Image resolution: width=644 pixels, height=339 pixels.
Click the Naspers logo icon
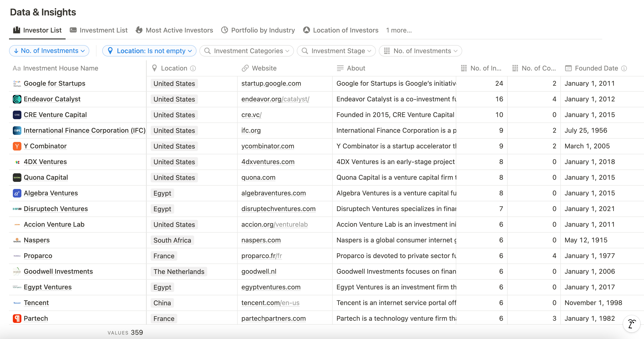[17, 240]
